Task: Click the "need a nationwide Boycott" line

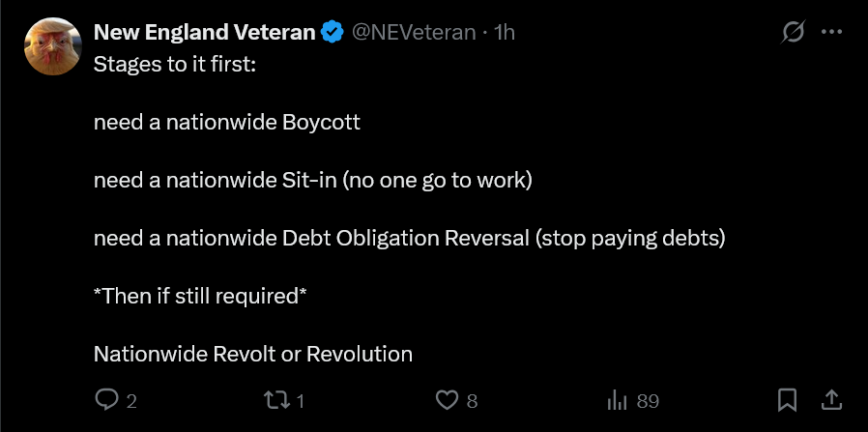Action: click(x=227, y=123)
